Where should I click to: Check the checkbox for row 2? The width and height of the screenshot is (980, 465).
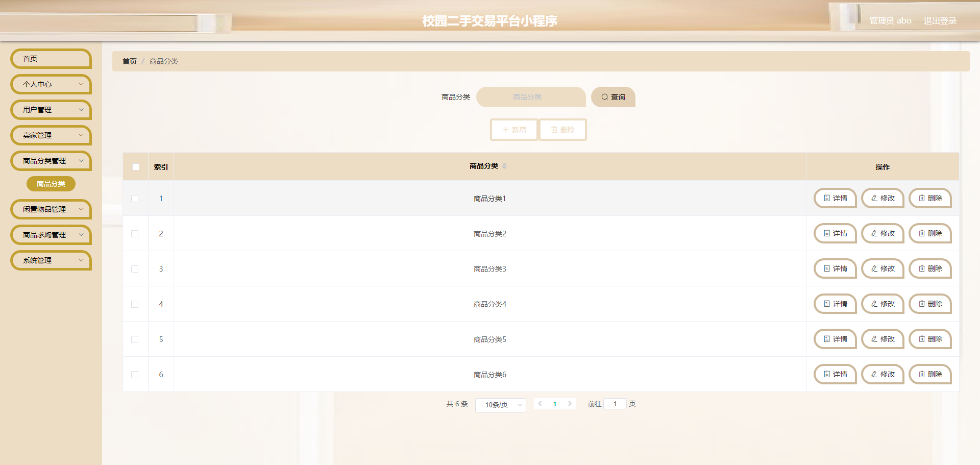point(135,234)
